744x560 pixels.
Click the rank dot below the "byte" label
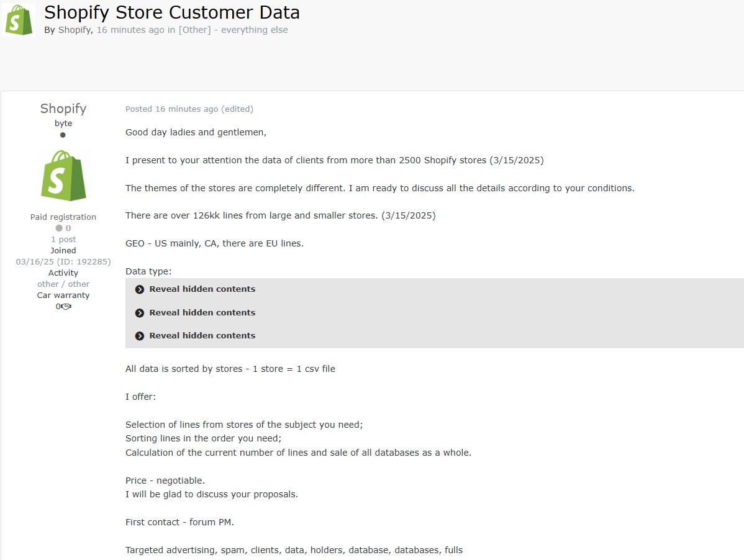point(63,135)
